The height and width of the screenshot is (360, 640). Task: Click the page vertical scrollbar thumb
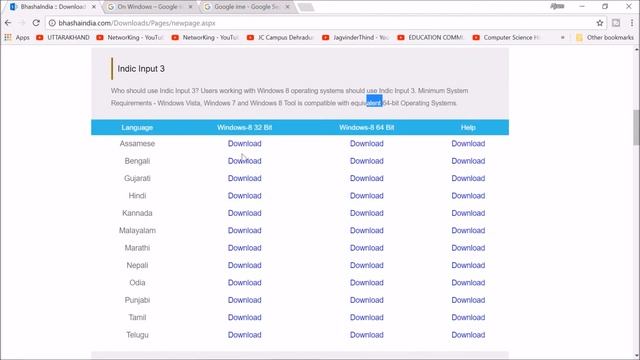click(636, 127)
